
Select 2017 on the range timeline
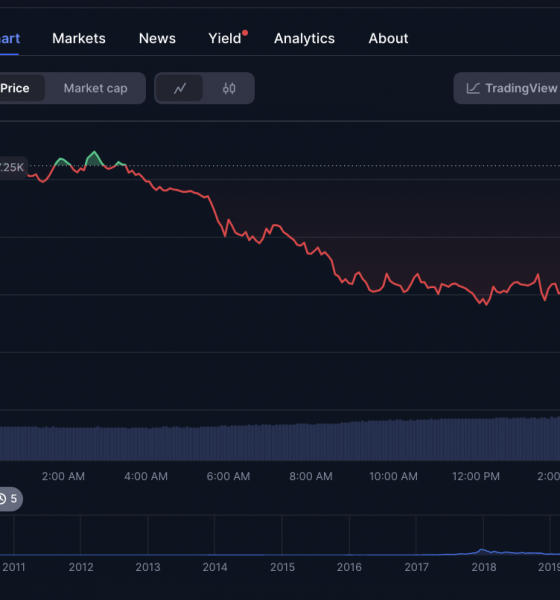coord(416,567)
